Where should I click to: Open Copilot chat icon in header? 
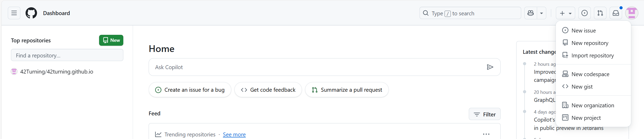click(531, 13)
